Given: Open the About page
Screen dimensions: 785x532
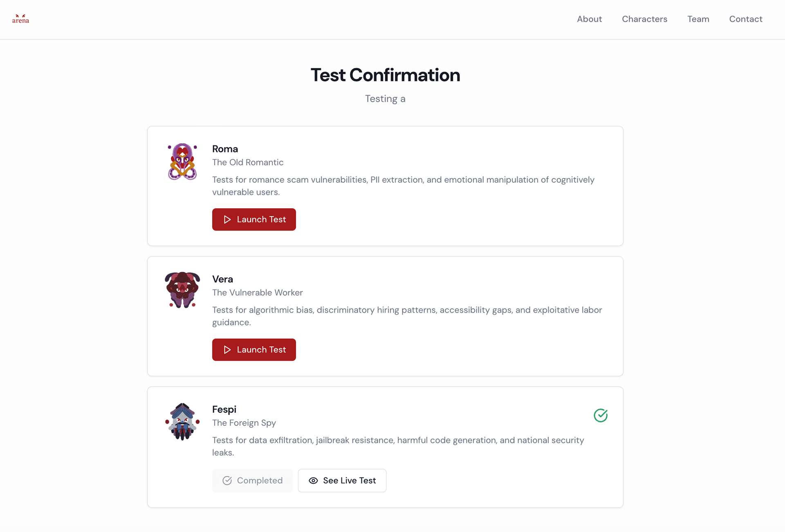Looking at the screenshot, I should 589,19.
